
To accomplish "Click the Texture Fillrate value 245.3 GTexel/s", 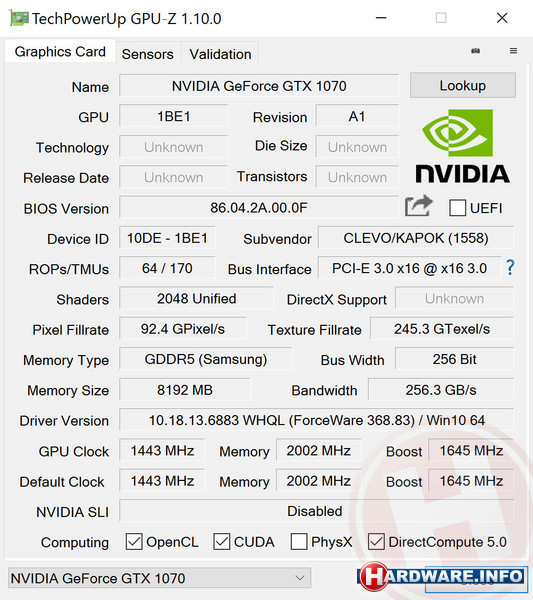I will click(x=442, y=329).
